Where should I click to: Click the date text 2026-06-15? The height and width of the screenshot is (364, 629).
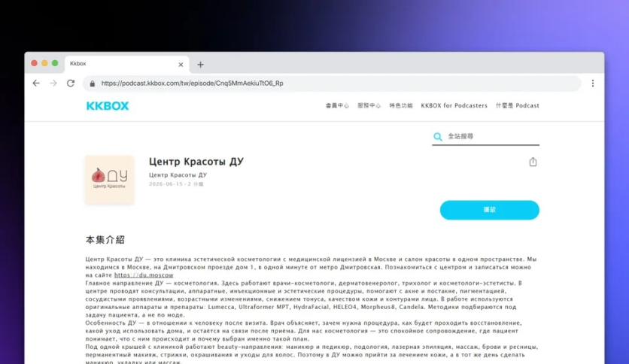coord(166,184)
